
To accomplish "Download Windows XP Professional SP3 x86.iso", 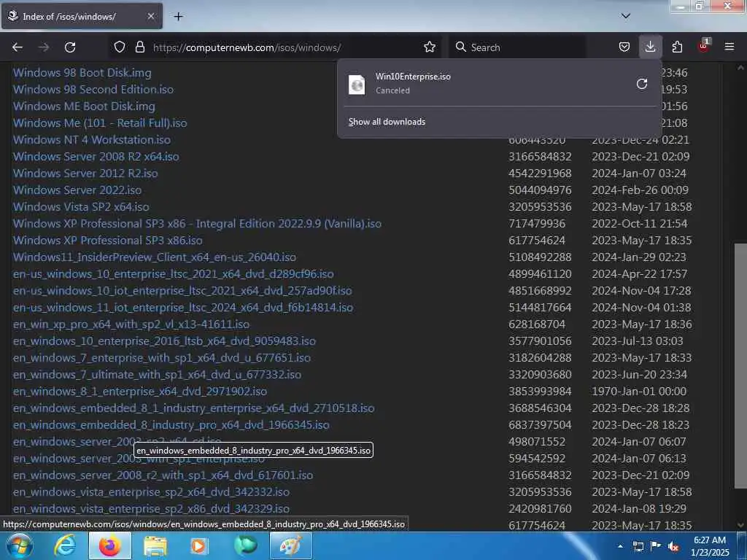I will coord(108,241).
